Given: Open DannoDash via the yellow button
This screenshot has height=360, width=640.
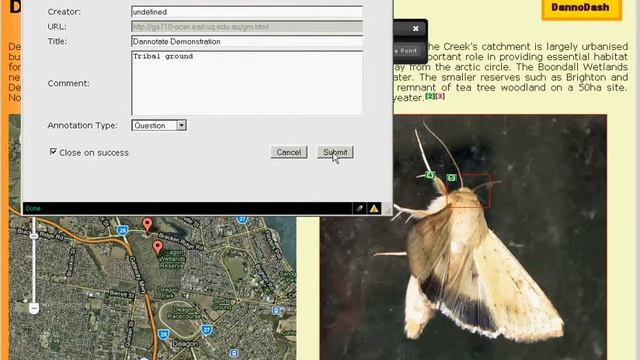Looking at the screenshot, I should (x=581, y=8).
